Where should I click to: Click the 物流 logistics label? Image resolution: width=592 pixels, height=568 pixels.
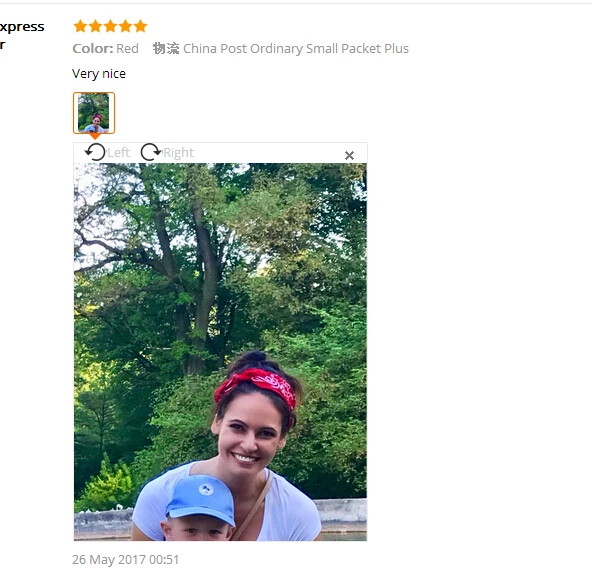click(x=166, y=48)
